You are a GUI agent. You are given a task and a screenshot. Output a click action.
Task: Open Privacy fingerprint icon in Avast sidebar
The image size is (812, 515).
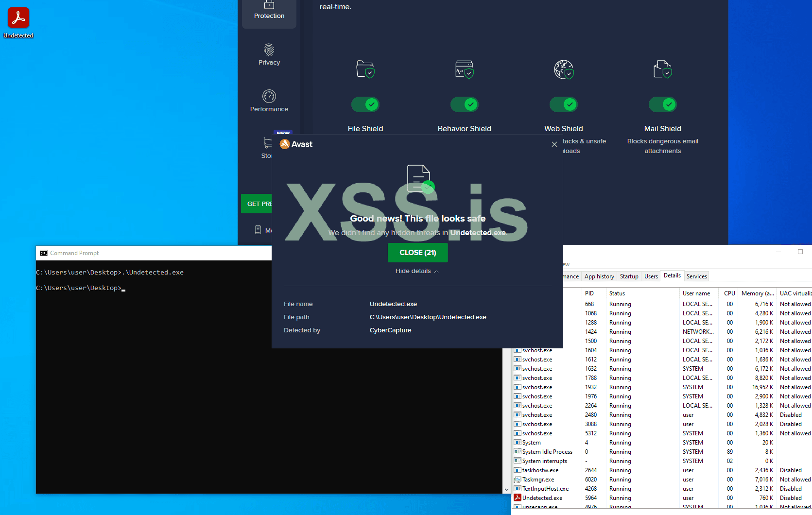269,50
